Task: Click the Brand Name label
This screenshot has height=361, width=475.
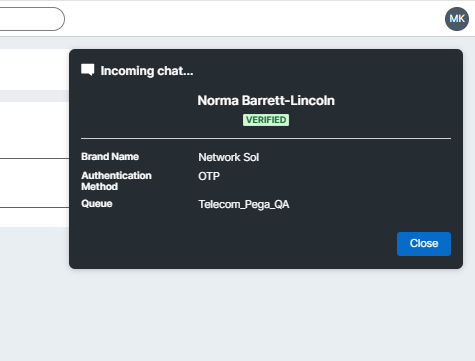Action: tap(110, 157)
